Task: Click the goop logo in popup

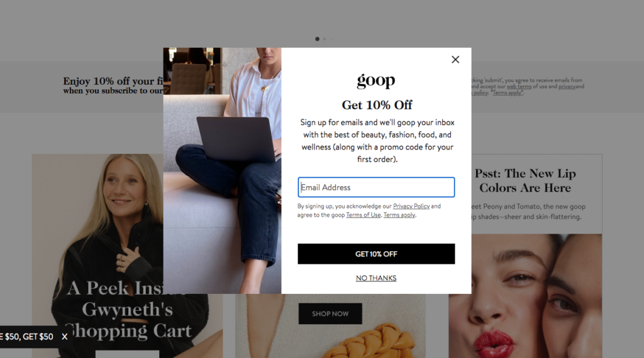Action: point(376,80)
